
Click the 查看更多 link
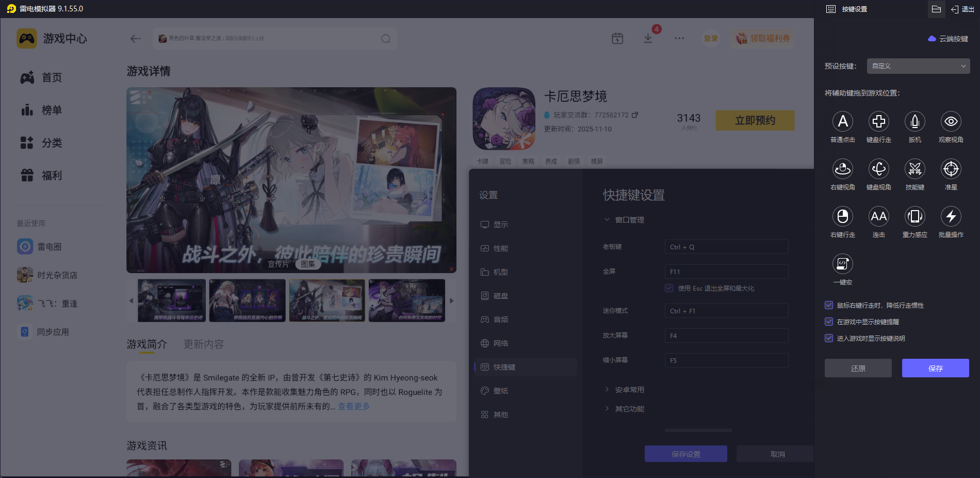pos(354,406)
